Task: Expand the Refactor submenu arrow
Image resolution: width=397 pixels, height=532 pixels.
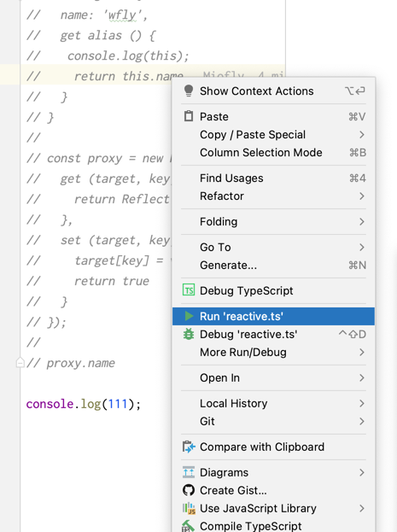Action: [x=362, y=196]
